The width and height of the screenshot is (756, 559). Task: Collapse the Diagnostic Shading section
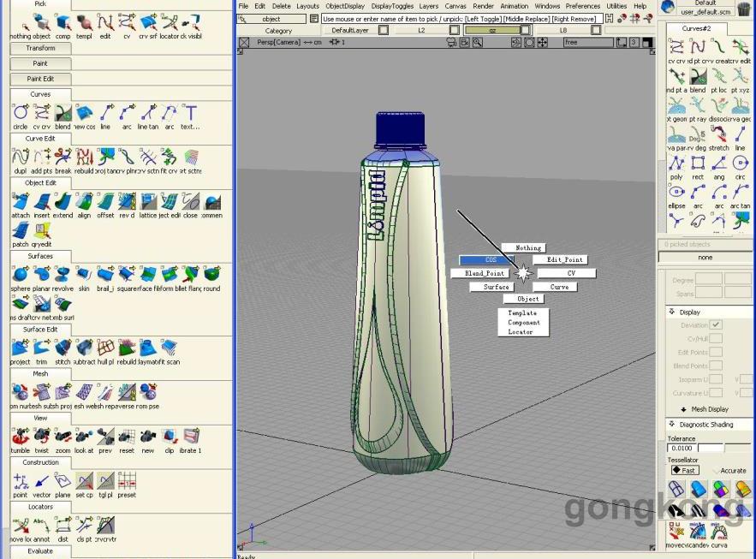point(672,424)
